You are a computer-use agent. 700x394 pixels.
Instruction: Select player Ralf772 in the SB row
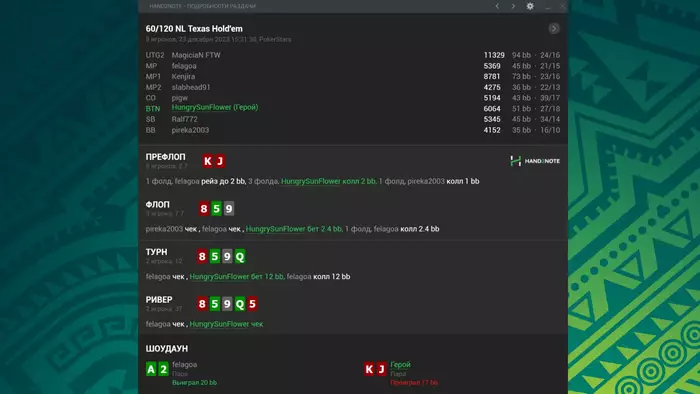(x=184, y=119)
